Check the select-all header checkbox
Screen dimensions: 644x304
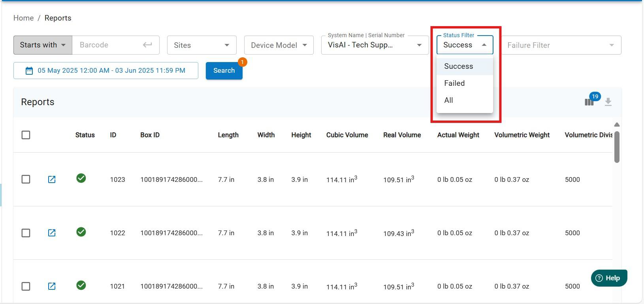point(26,135)
